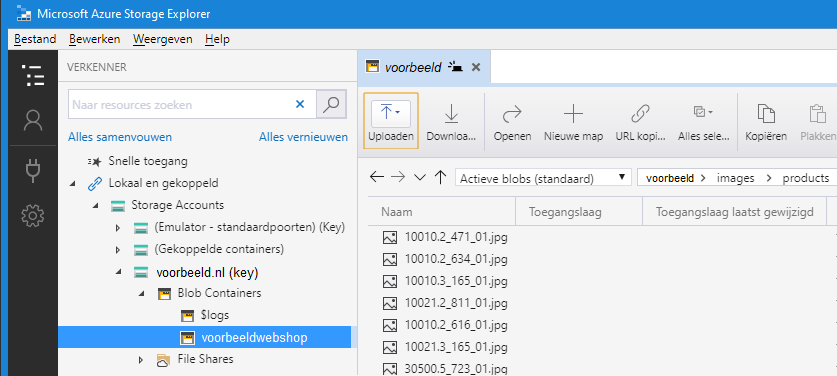Click the Kopiëren toolbar button
Screen dimensions: 837x376
[x=766, y=121]
